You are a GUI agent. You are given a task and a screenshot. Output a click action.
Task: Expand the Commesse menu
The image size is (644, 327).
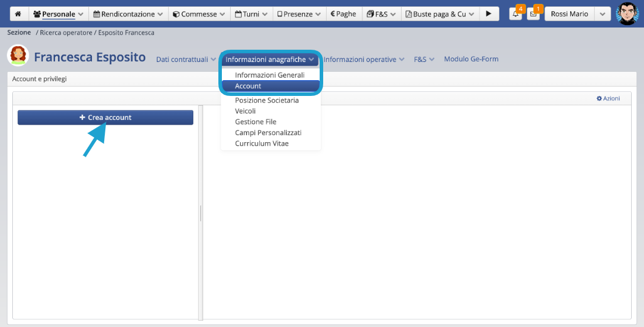pyautogui.click(x=198, y=14)
